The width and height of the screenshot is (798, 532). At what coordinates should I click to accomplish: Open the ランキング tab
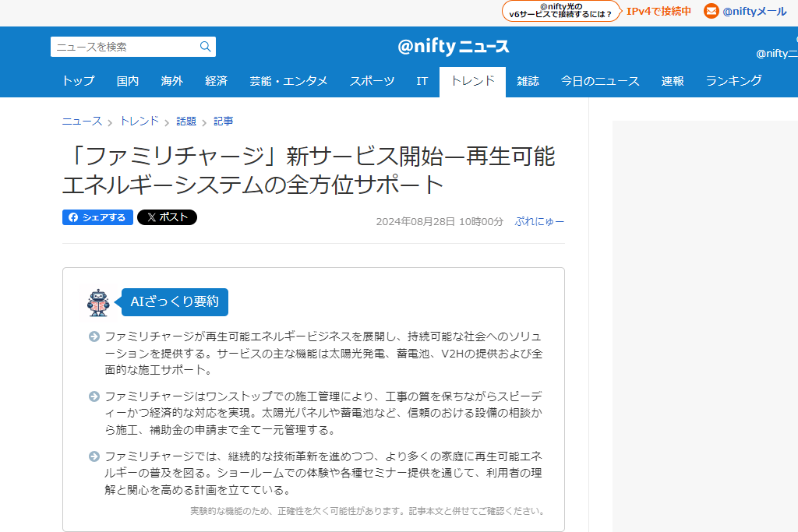tap(734, 81)
